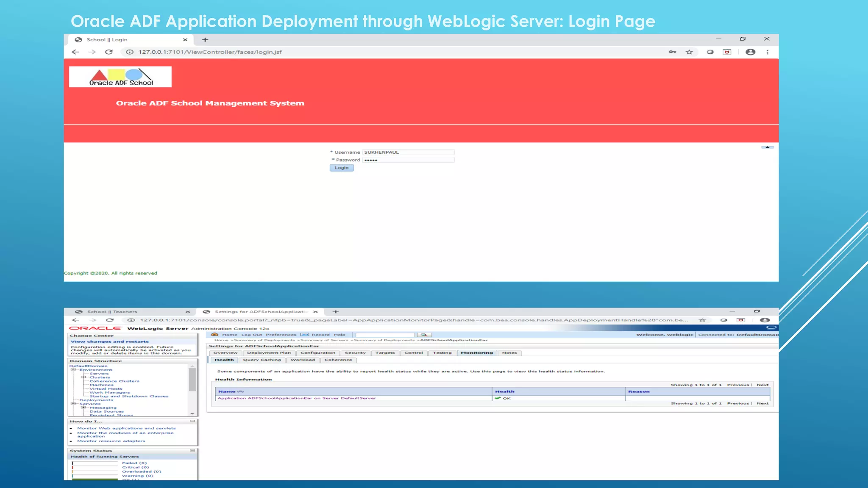The height and width of the screenshot is (488, 868).
Task: Expand the Messaging tree node
Action: click(x=83, y=408)
